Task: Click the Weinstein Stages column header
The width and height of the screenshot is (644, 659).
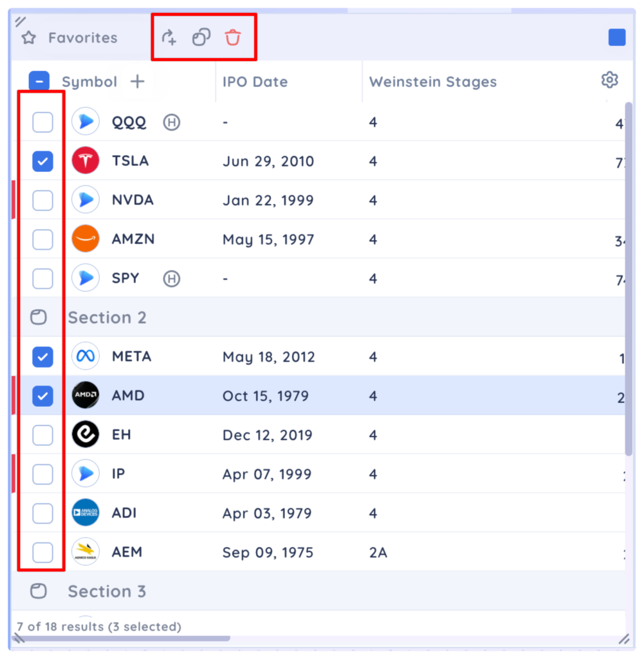Action: [432, 82]
